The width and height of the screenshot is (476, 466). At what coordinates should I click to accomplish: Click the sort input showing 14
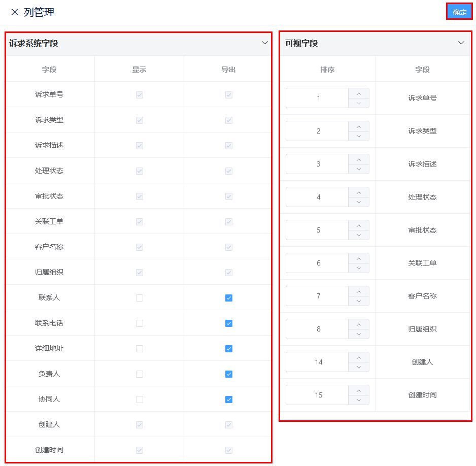[x=318, y=362]
